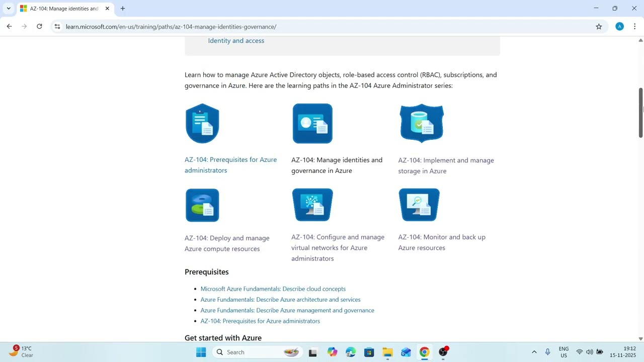Show hidden system tray icons
Screen dimensions: 644x362
click(x=534, y=352)
